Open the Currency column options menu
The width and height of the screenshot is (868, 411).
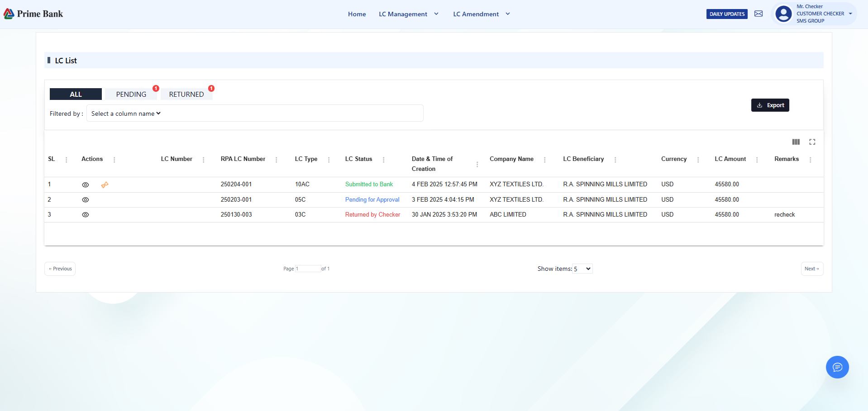click(698, 160)
